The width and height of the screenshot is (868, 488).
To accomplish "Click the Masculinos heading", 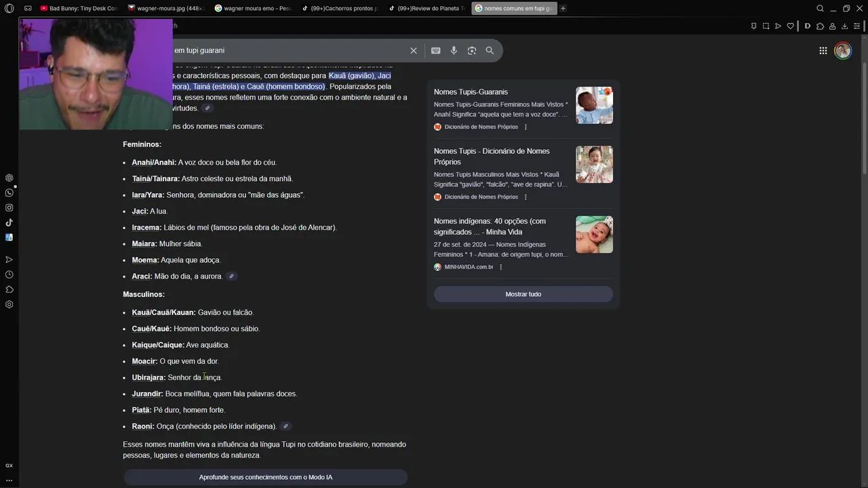I will (x=144, y=294).
